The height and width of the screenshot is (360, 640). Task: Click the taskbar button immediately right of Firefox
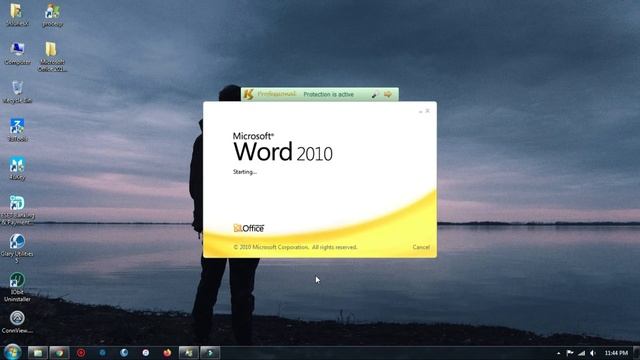pyautogui.click(x=188, y=353)
